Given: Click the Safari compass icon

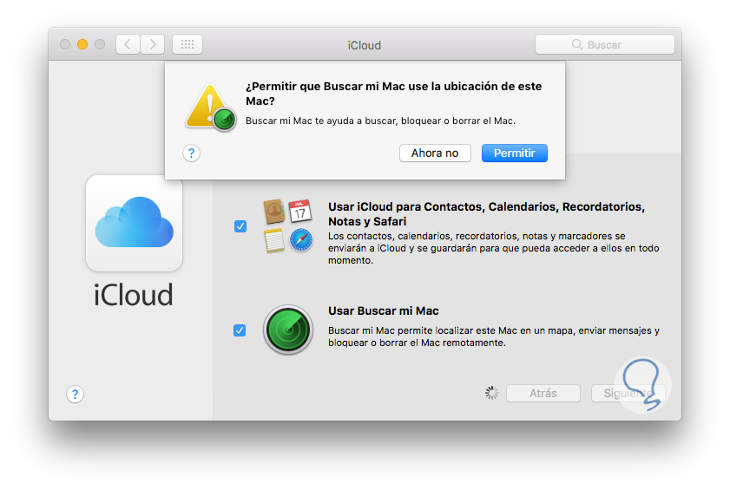Looking at the screenshot, I should click(301, 240).
